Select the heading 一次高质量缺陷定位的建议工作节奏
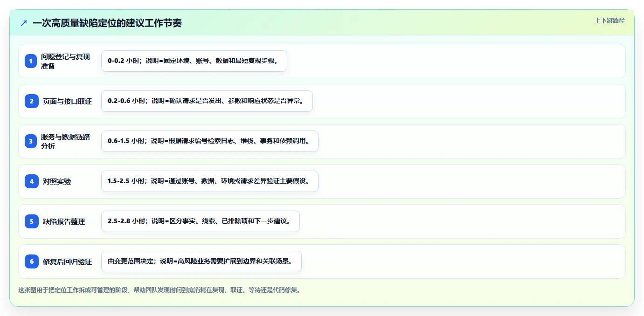The width and height of the screenshot is (644, 316). pos(107,23)
